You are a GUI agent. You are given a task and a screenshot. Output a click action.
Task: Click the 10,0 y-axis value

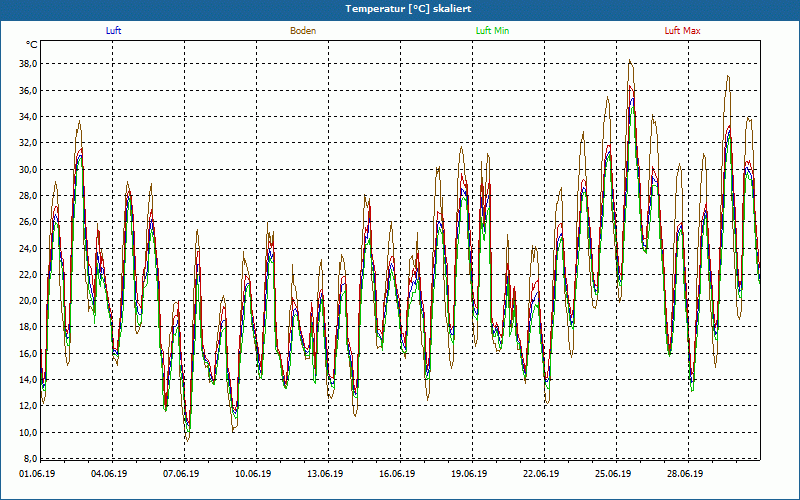point(28,433)
